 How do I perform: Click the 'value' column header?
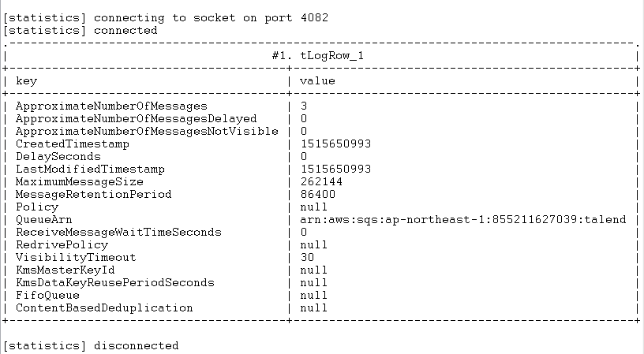point(317,80)
